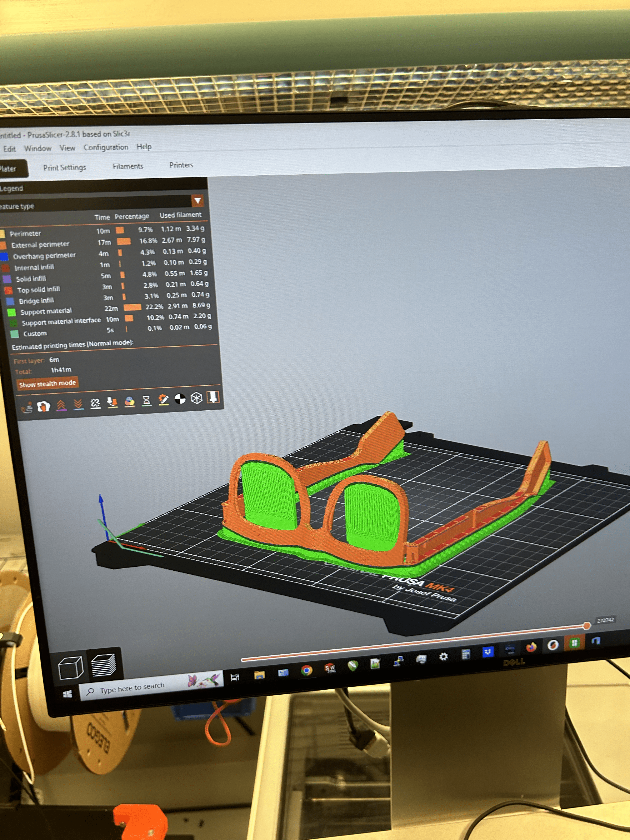The image size is (630, 840).
Task: Open File Explorer from taskbar
Action: pos(259,675)
